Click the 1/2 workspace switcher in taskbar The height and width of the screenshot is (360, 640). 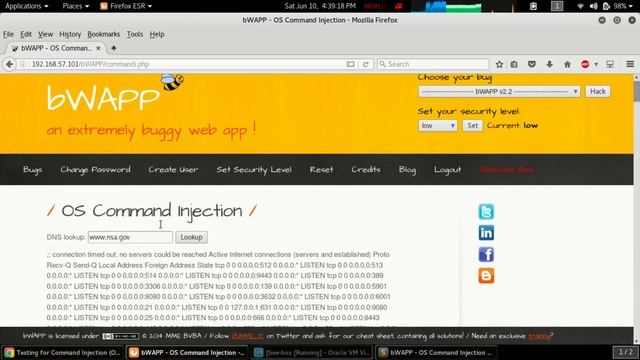coord(625,352)
